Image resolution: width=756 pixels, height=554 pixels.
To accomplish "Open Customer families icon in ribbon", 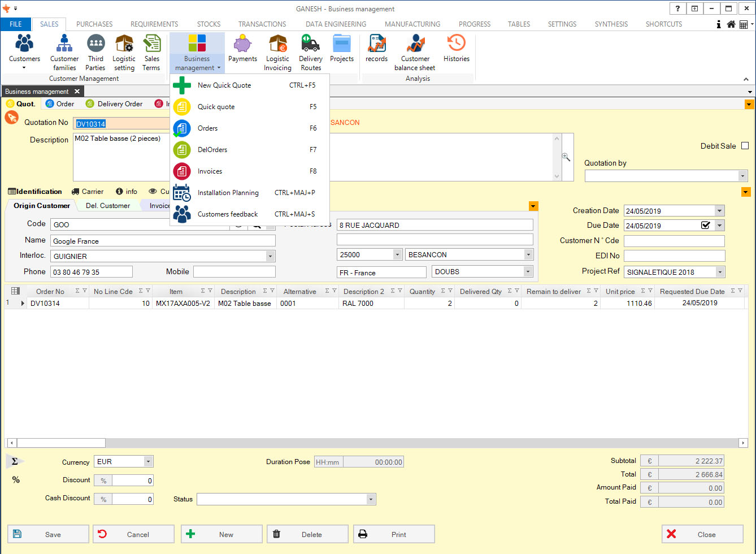I will point(64,52).
